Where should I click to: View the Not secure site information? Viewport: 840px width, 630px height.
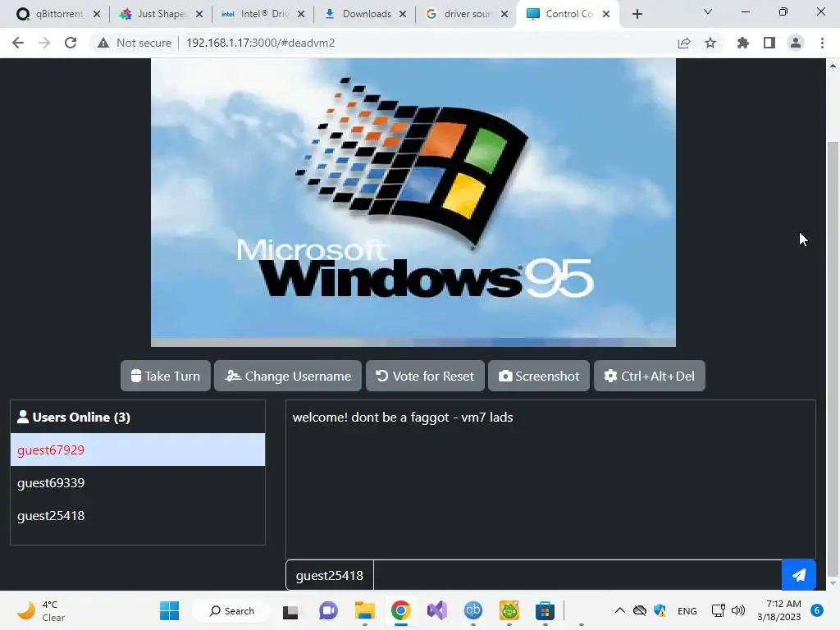[x=135, y=43]
